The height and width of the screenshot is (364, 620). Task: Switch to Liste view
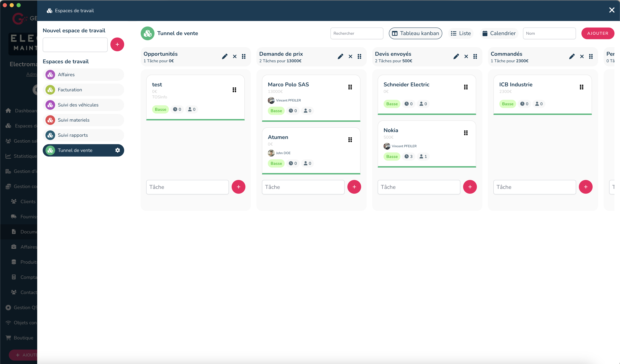click(x=461, y=33)
